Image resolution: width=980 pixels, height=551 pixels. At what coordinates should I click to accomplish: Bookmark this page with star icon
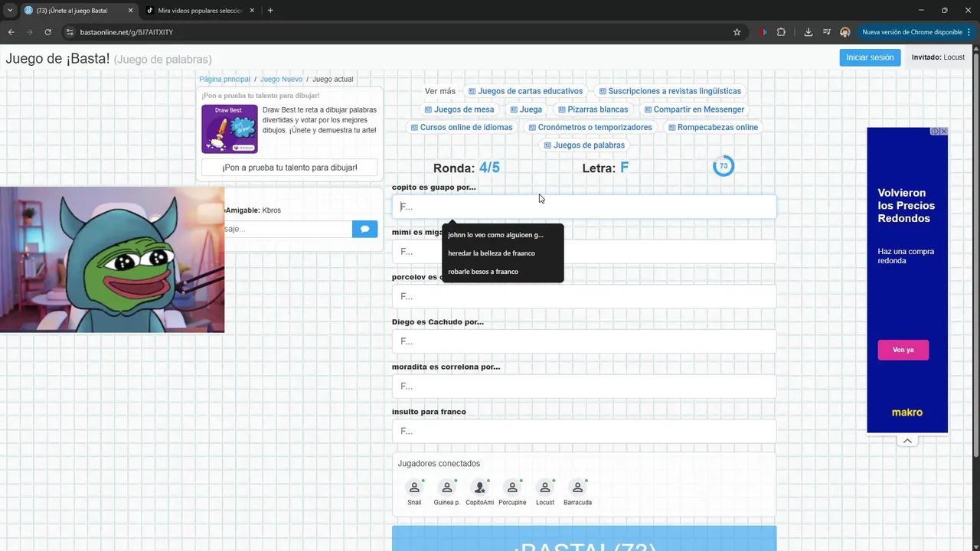(737, 32)
